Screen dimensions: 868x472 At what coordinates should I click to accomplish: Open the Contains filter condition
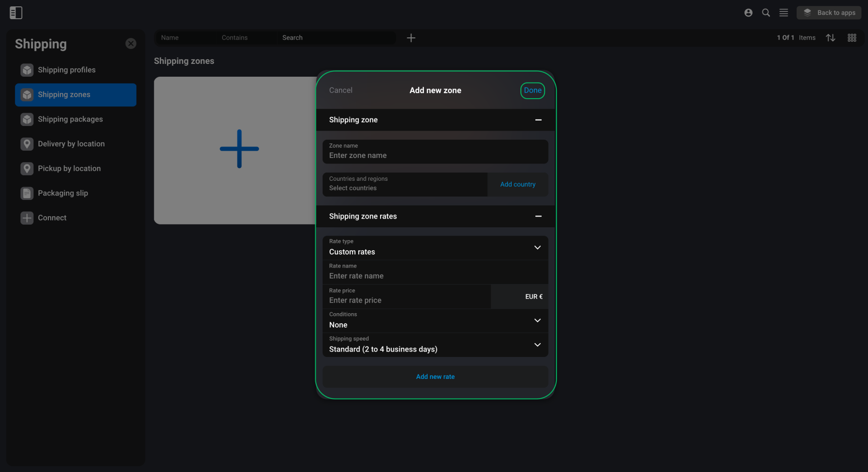pyautogui.click(x=246, y=38)
